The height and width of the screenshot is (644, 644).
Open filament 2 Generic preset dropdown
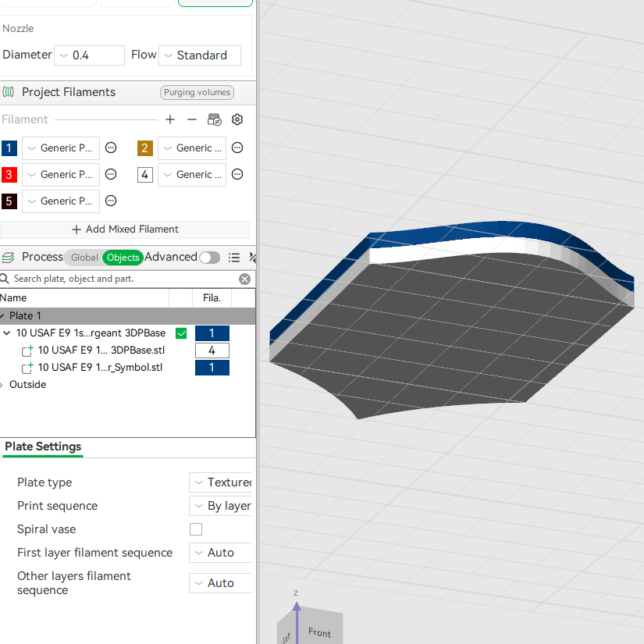click(192, 148)
